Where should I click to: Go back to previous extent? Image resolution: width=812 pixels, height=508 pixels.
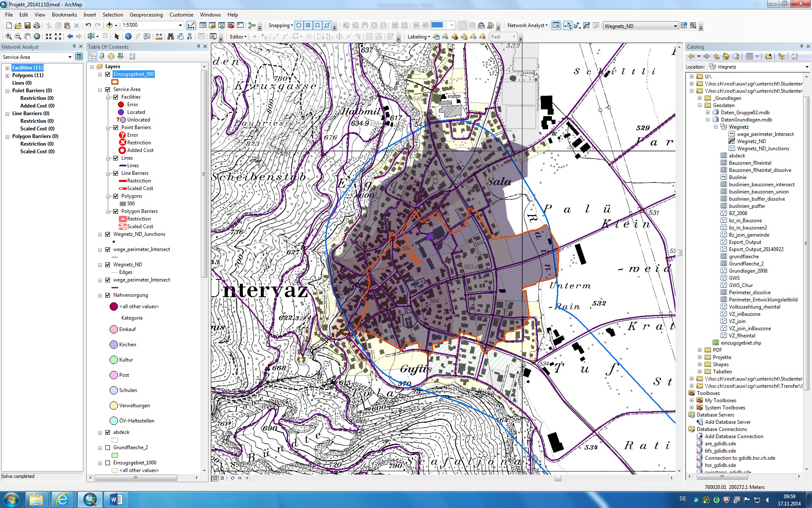[x=70, y=36]
